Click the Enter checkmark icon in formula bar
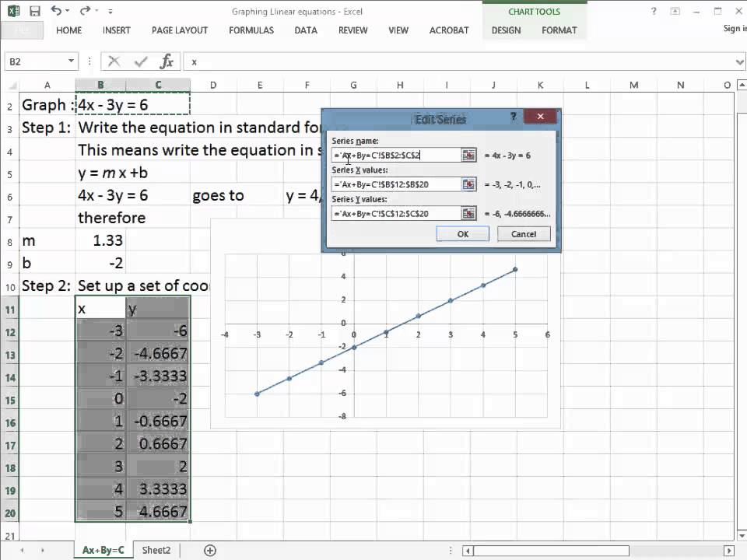The image size is (747, 560). 141,61
